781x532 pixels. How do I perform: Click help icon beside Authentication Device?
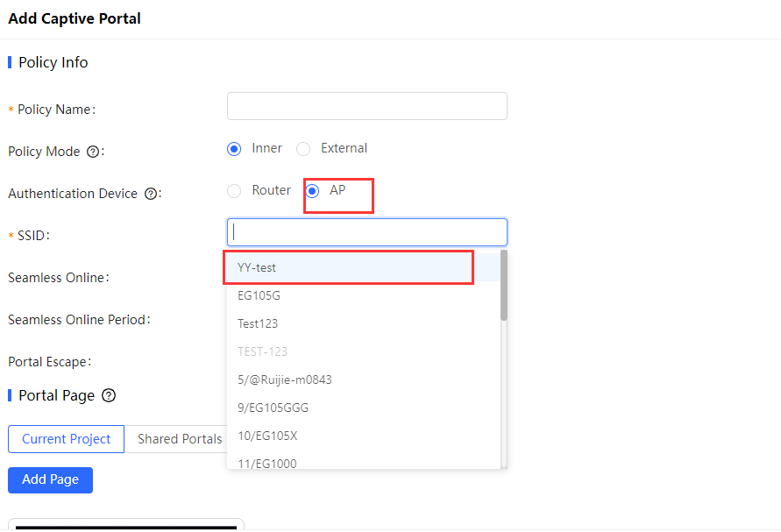(151, 194)
